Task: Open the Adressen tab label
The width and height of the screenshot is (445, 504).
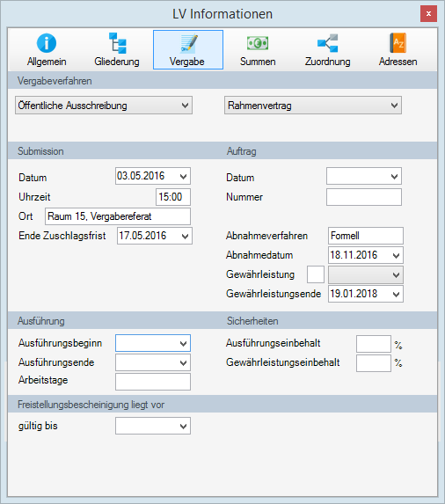Action: (x=398, y=62)
